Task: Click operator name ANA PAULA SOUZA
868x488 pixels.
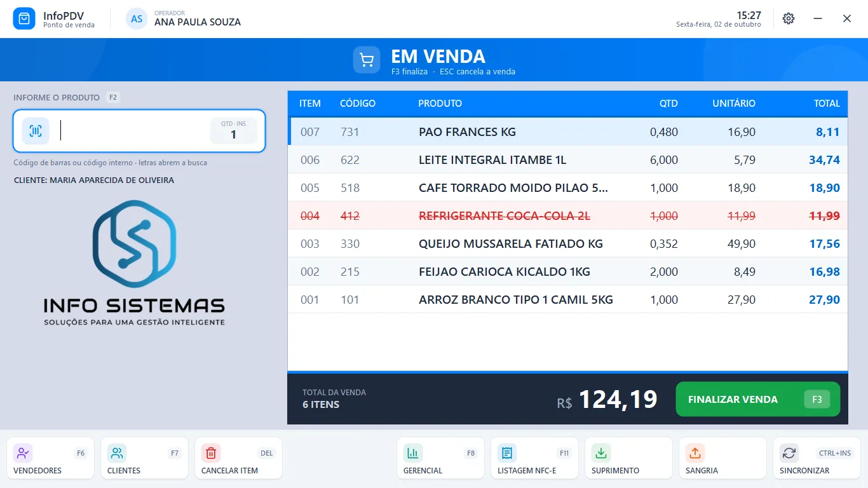Action: point(198,22)
